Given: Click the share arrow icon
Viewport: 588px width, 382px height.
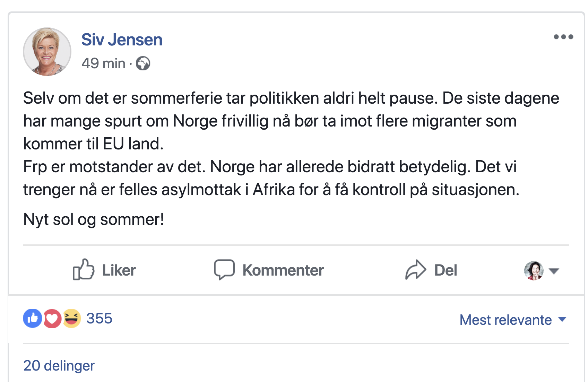Looking at the screenshot, I should [415, 270].
